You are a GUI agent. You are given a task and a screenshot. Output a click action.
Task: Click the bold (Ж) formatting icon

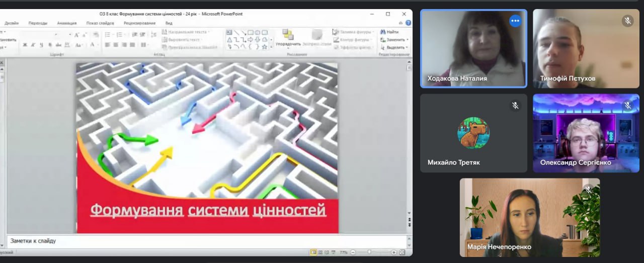click(25, 45)
